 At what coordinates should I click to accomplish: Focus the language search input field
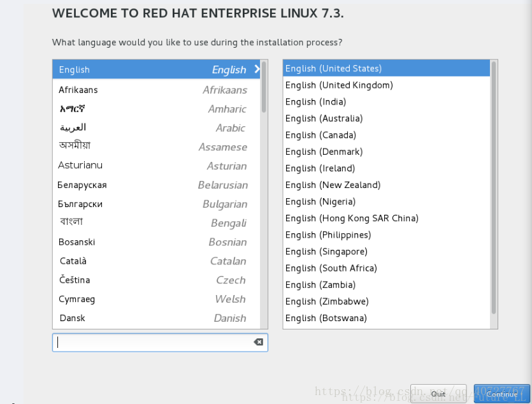point(160,342)
